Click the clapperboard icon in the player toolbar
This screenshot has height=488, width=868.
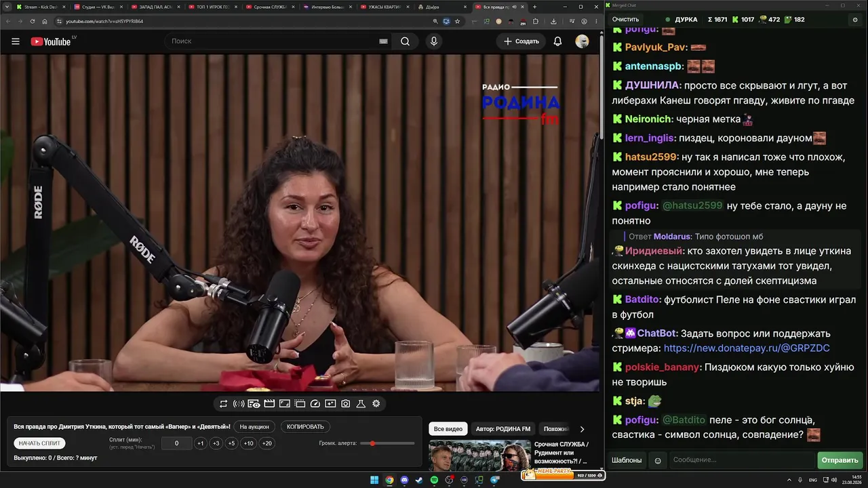click(269, 404)
